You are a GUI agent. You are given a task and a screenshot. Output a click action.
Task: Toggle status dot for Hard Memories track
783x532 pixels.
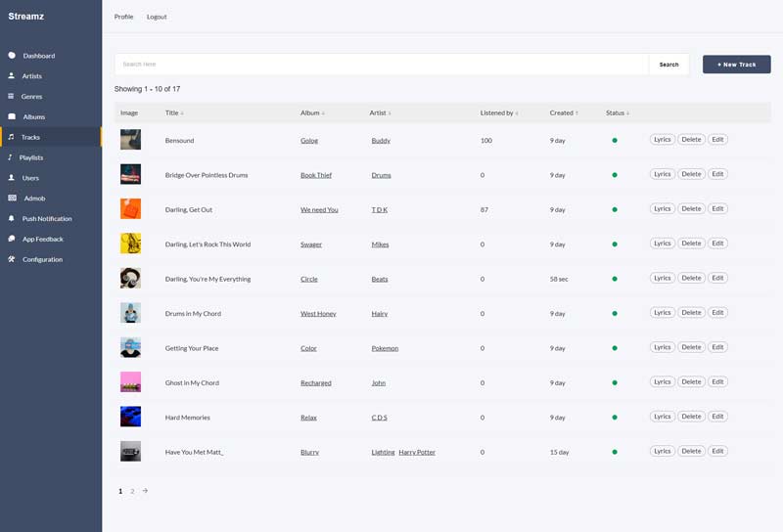click(615, 418)
